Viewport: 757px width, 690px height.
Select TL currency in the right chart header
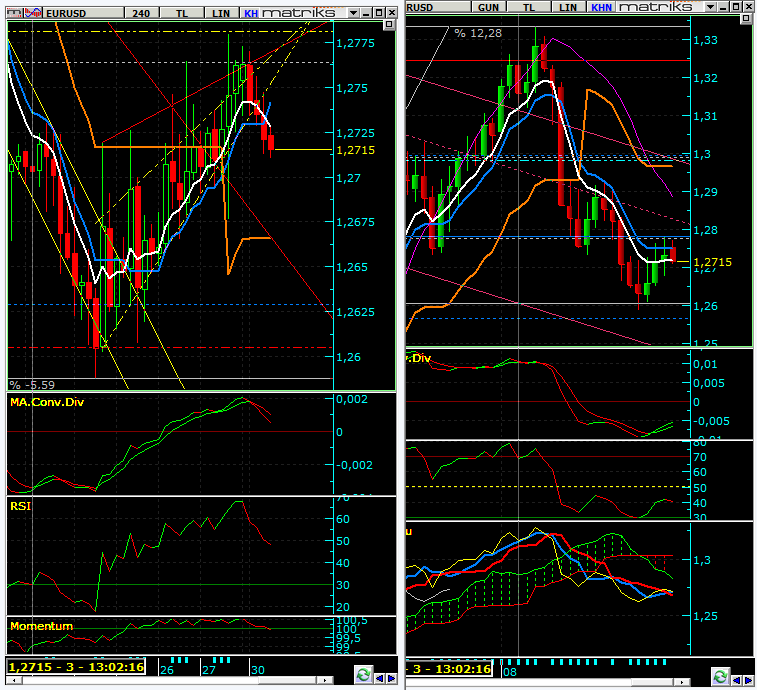(530, 7)
